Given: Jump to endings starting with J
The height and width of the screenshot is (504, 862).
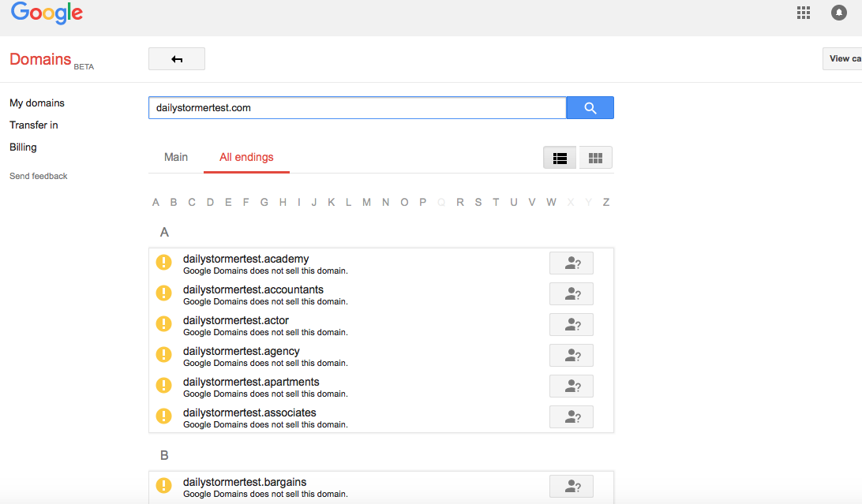Looking at the screenshot, I should tap(314, 203).
